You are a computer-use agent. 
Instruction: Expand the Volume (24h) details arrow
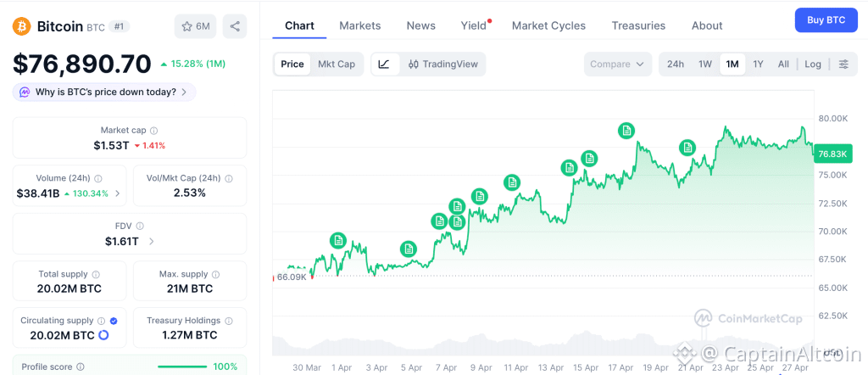(x=117, y=193)
